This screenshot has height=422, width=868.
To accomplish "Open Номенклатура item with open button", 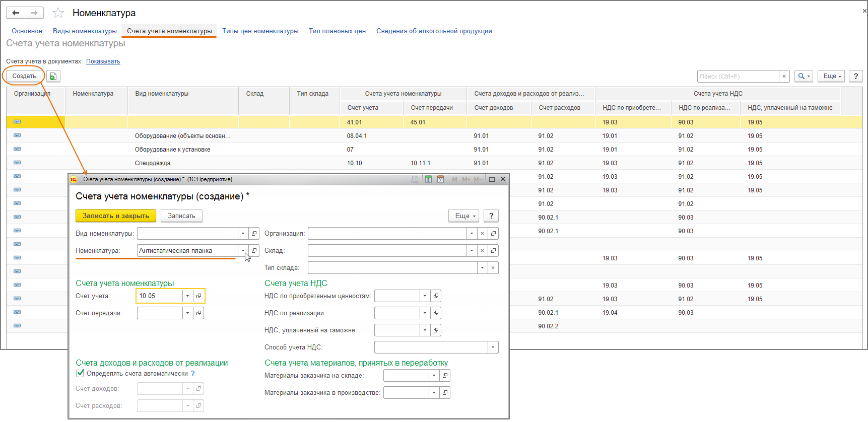I will coord(254,251).
